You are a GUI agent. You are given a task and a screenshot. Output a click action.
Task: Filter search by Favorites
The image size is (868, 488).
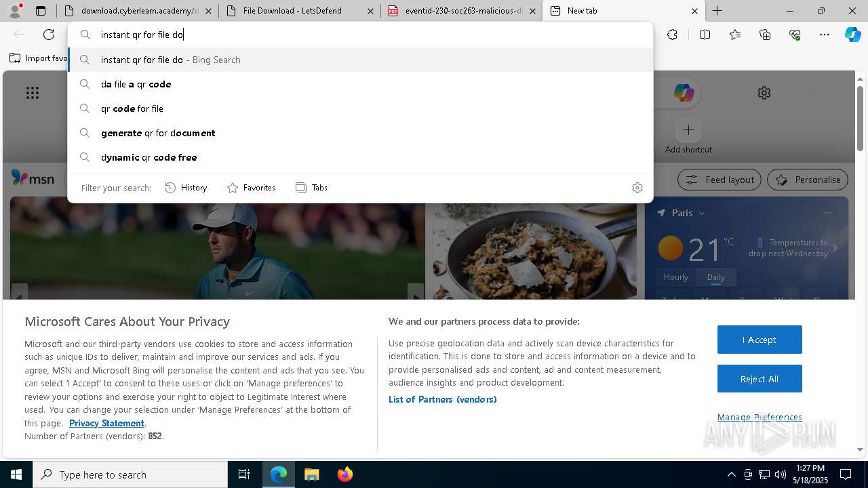coord(251,188)
